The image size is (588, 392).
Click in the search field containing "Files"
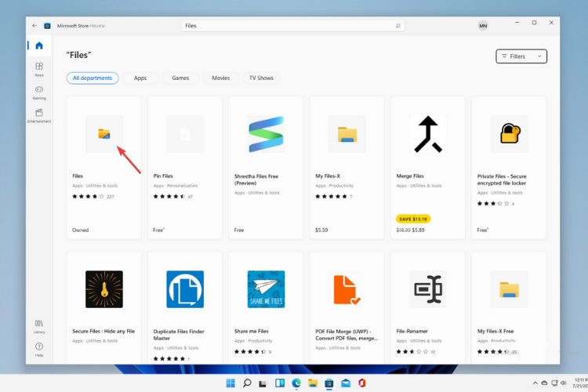293,26
